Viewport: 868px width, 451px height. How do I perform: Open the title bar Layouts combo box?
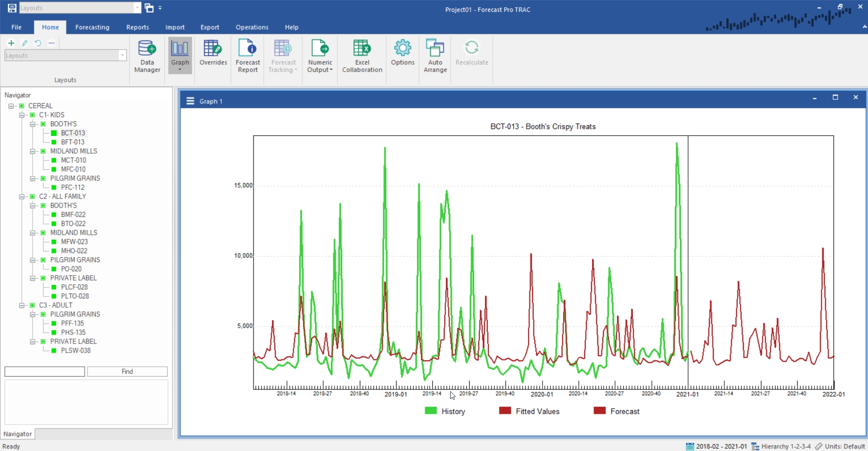(x=137, y=8)
